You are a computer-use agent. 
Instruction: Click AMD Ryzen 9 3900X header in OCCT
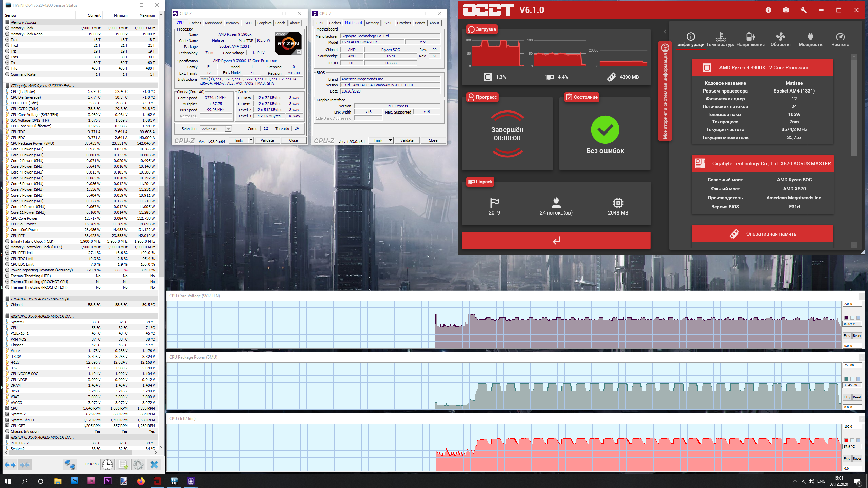click(762, 68)
